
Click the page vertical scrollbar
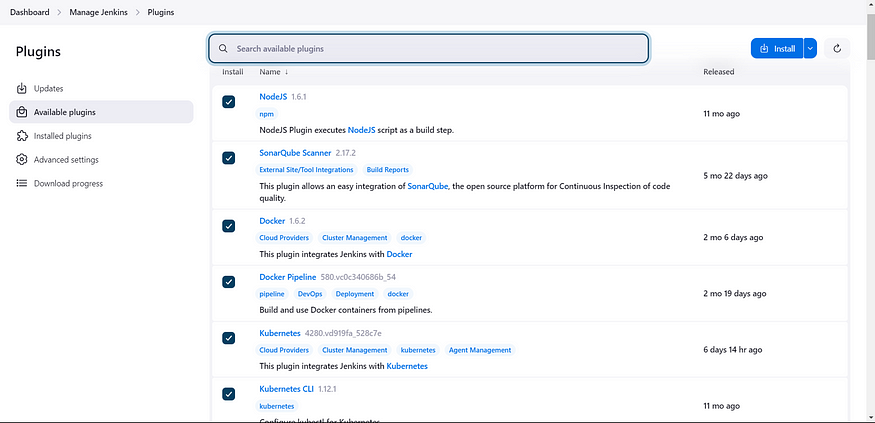[x=871, y=39]
